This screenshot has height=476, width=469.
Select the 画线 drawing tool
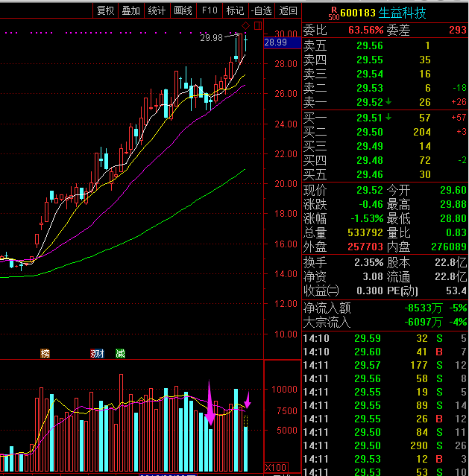pos(183,10)
